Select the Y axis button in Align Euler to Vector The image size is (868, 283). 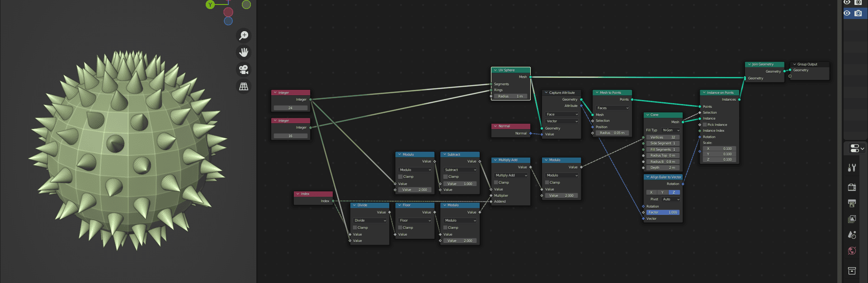(662, 192)
